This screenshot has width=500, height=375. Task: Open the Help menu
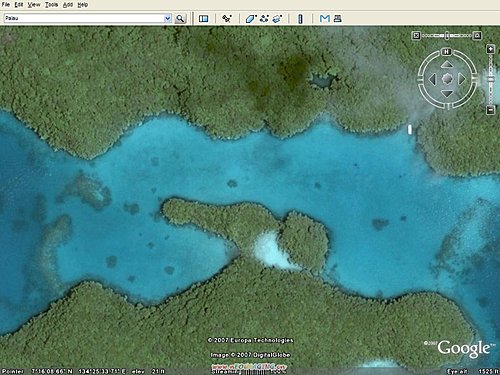[83, 5]
